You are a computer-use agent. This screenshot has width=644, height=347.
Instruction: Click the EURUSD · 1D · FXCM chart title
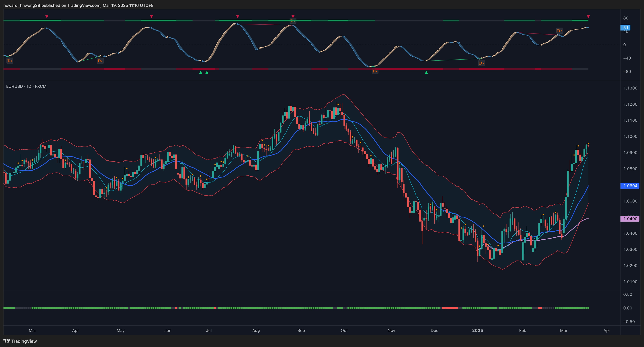coord(26,86)
